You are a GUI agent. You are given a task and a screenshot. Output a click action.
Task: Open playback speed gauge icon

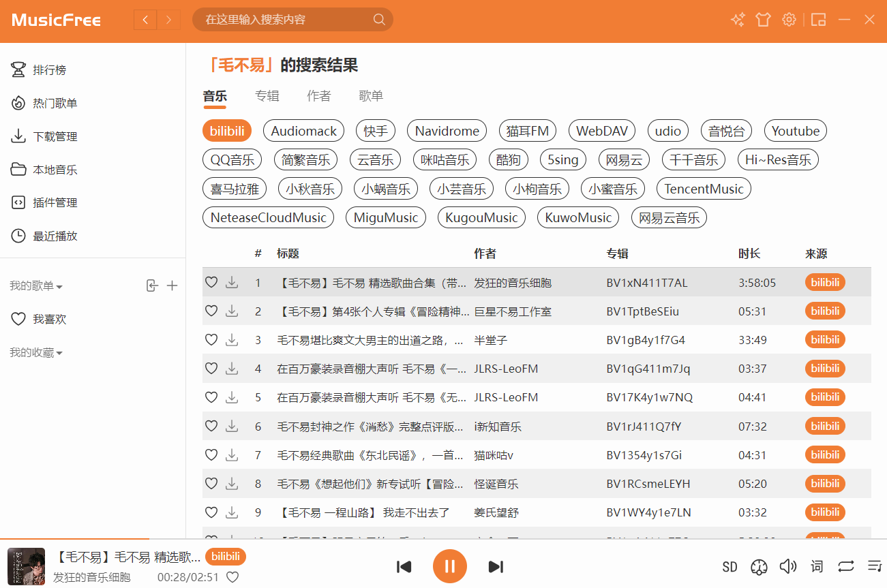pos(759,566)
